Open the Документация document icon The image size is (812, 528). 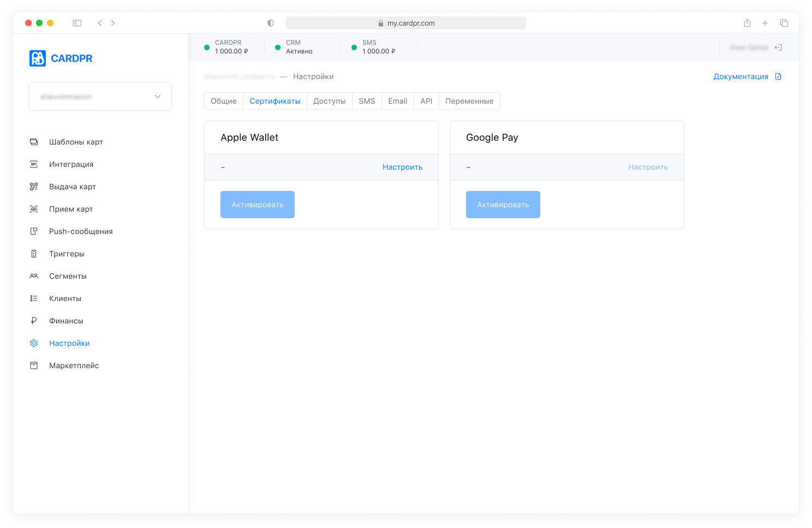778,76
